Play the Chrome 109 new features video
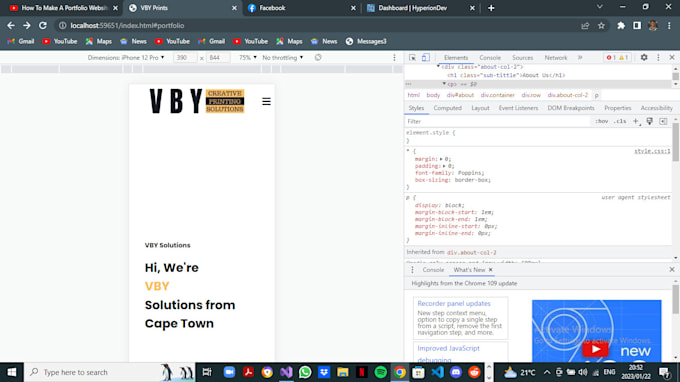 pos(595,349)
